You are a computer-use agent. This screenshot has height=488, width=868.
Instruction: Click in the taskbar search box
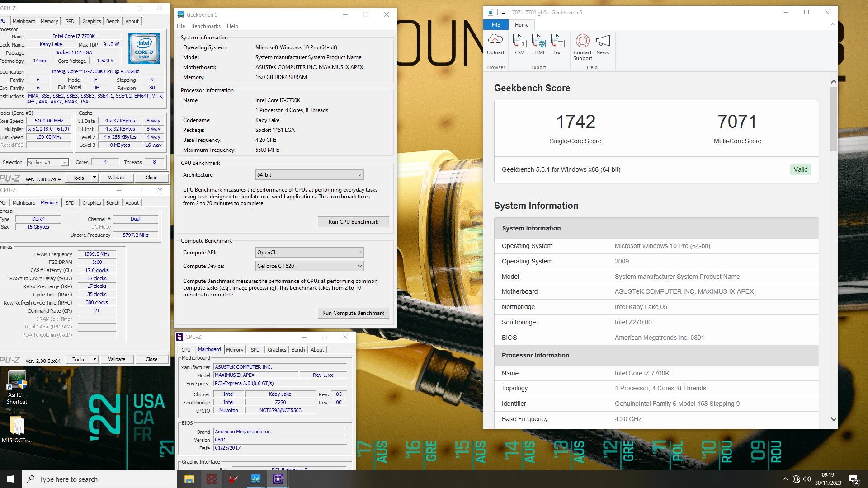point(99,479)
